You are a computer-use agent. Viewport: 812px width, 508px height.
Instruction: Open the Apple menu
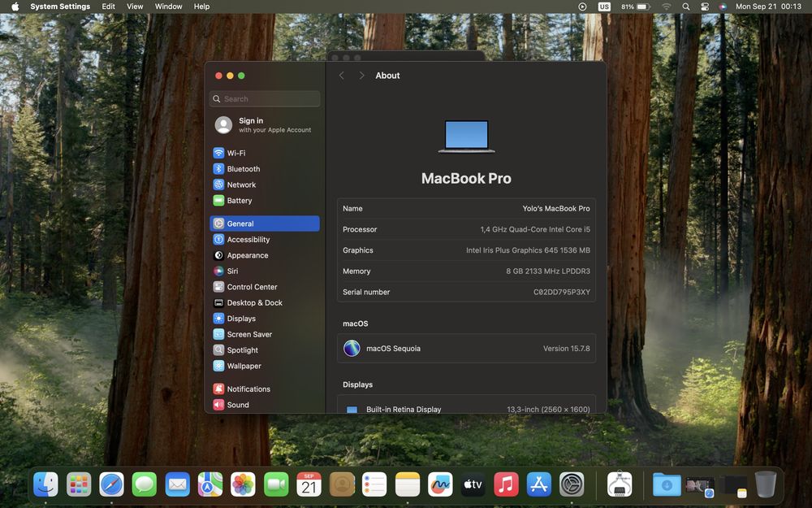point(15,7)
